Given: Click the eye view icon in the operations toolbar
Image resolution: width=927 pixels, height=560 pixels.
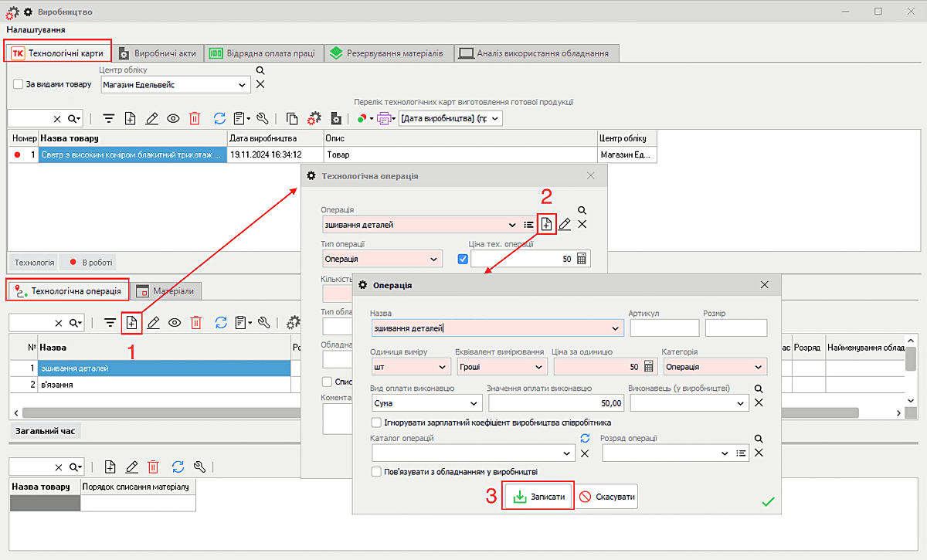Looking at the screenshot, I should 175,323.
